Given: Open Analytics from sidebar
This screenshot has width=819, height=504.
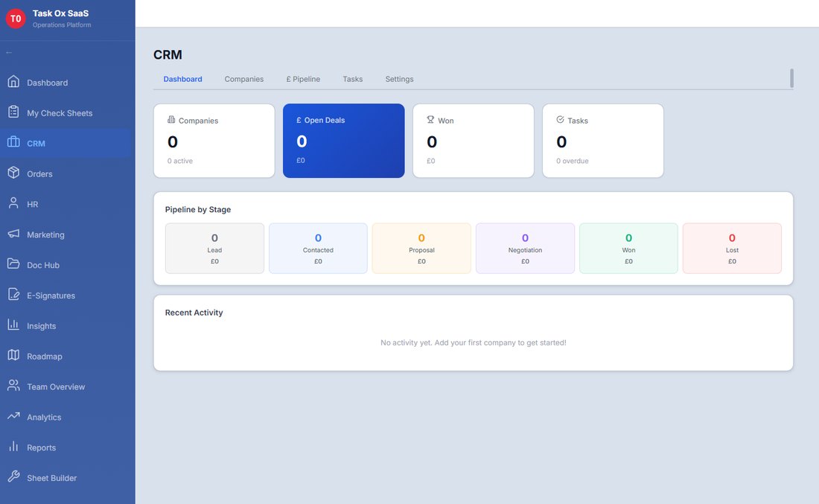Looking at the screenshot, I should (x=66, y=418).
